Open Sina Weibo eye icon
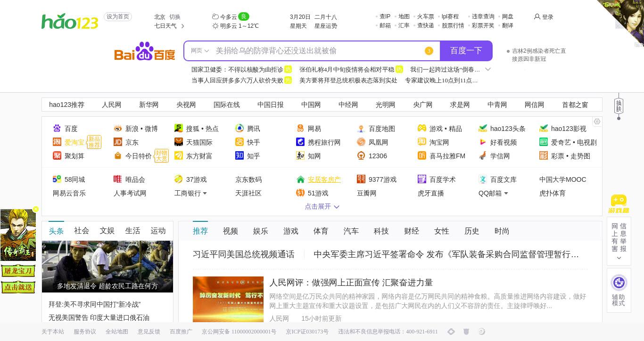Image resolution: width=644 pixels, height=341 pixels. click(x=118, y=128)
